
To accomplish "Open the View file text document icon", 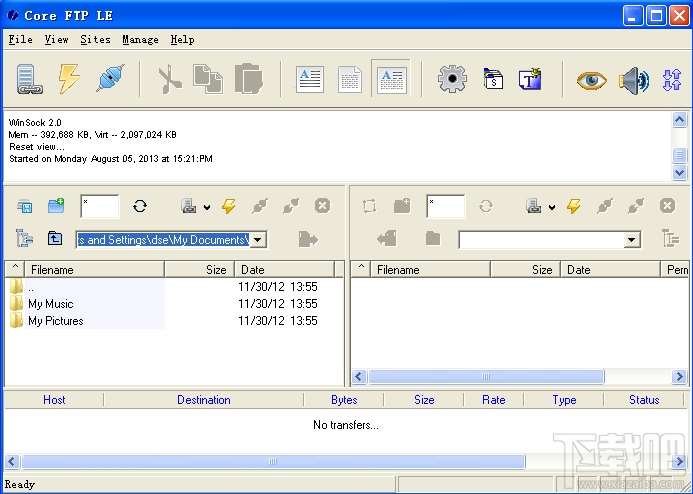I will (310, 80).
